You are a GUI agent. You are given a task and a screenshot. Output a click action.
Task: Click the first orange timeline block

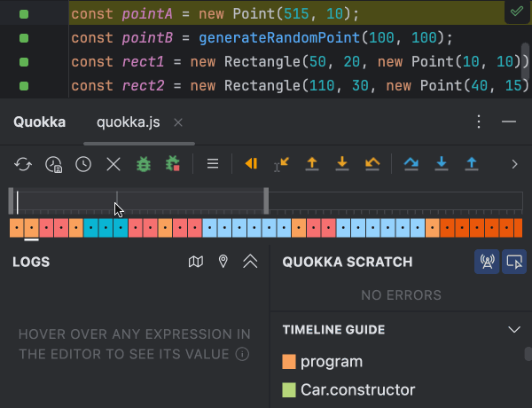[x=17, y=228]
